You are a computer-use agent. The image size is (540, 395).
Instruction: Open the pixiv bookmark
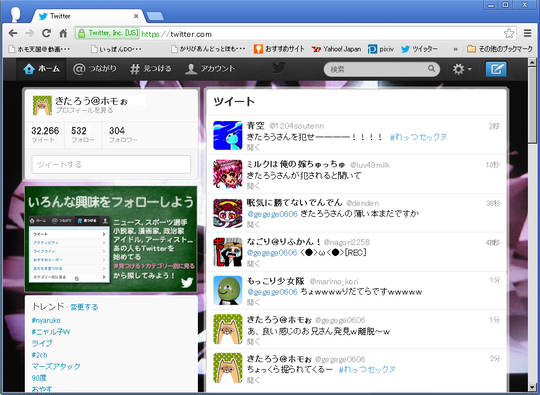(x=381, y=49)
